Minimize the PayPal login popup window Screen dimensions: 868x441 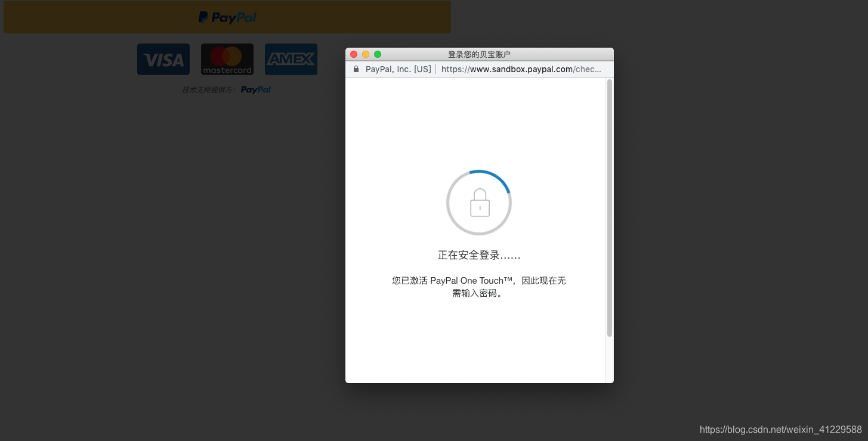click(x=366, y=54)
